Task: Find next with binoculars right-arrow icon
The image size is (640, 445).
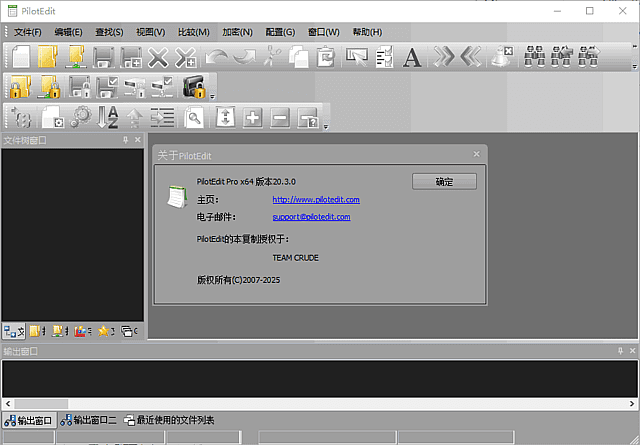Action: click(x=589, y=56)
